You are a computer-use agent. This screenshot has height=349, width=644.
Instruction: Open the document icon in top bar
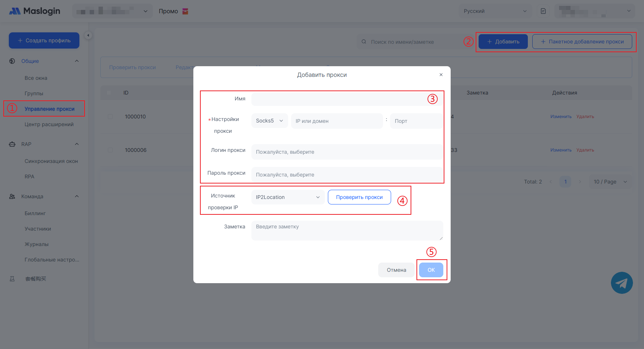tap(543, 11)
